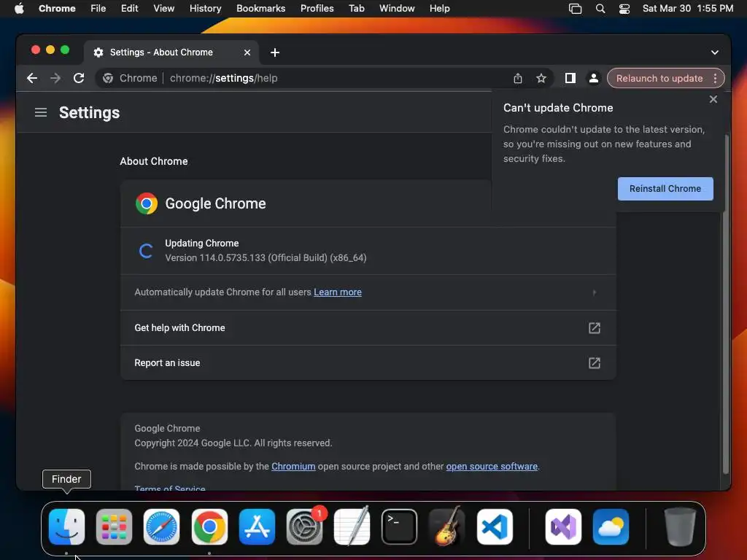Click the screen mirroring menu bar icon

pos(575,9)
